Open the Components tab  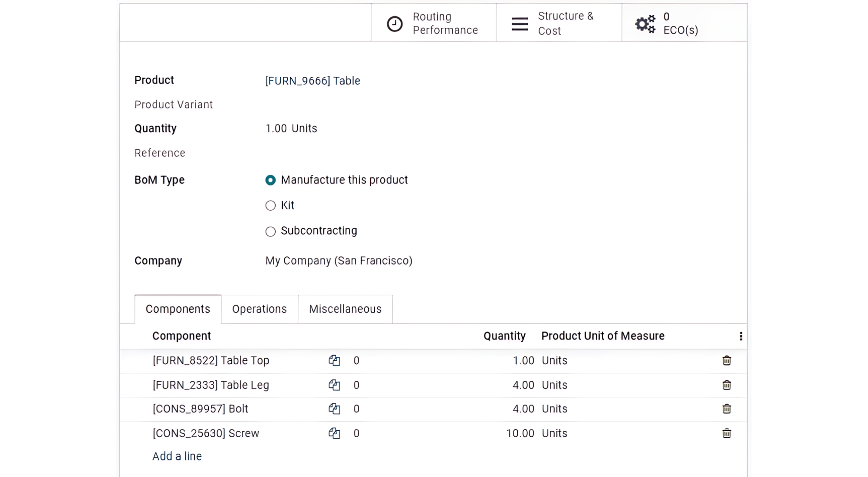click(178, 309)
